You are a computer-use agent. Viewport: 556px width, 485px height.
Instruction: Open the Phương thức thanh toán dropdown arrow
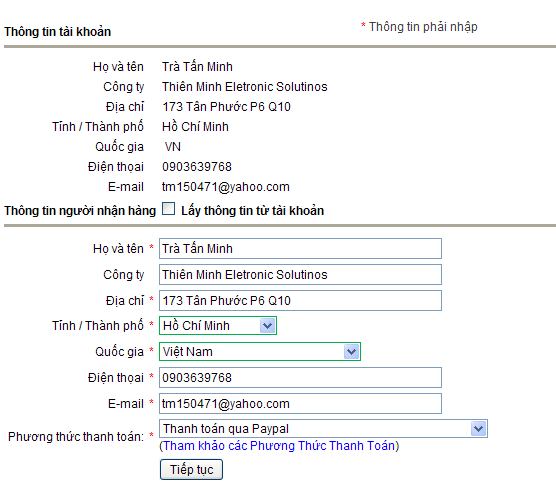coord(478,429)
